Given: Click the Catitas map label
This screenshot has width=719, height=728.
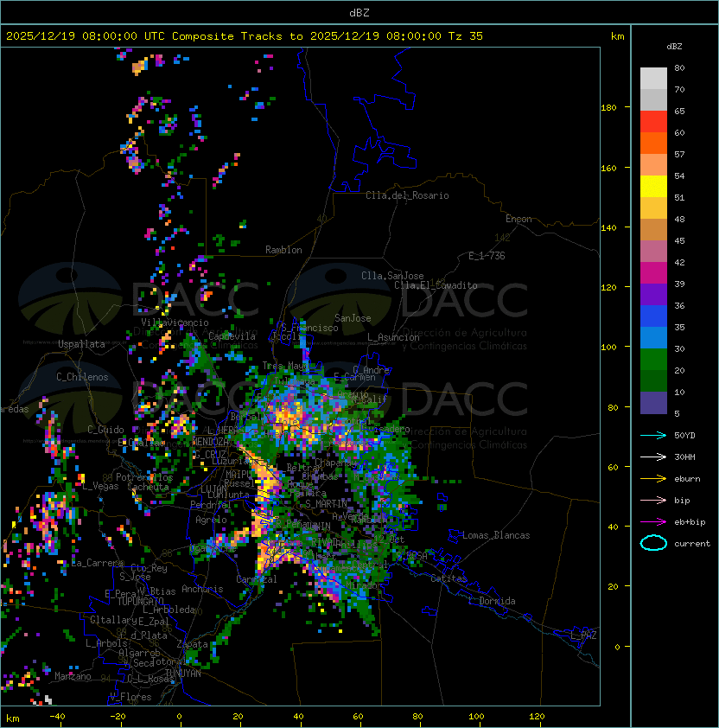Looking at the screenshot, I should [449, 578].
